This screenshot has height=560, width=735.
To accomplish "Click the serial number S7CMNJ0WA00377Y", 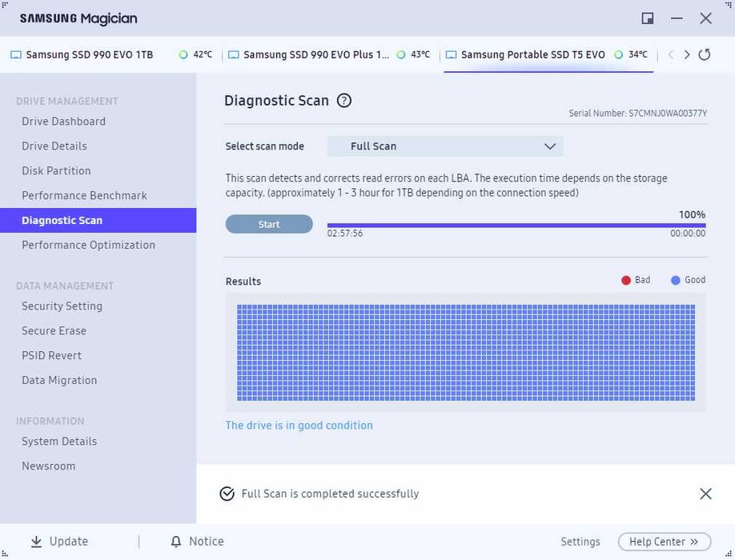I will [x=668, y=114].
